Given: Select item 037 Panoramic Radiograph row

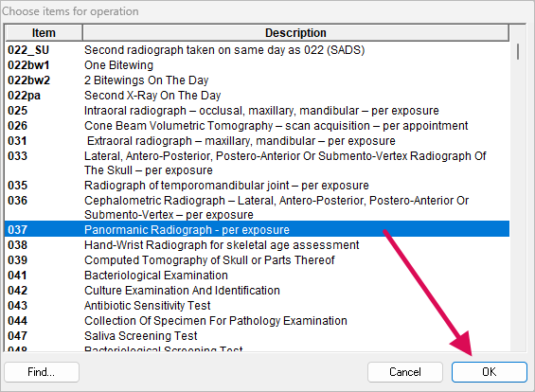Looking at the screenshot, I should 257,229.
